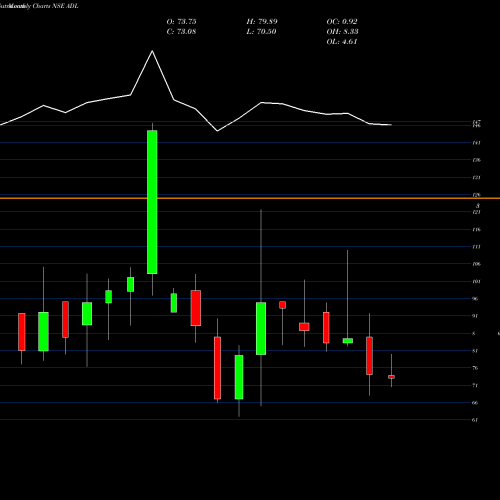Click the price axis label '91'
Image resolution: width=500 pixels, height=500 pixels.
[475, 316]
